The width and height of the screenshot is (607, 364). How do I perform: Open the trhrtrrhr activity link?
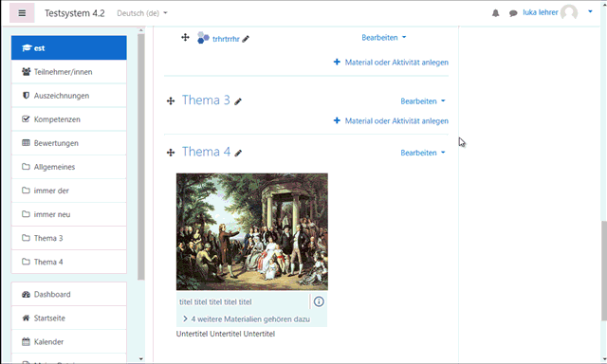click(x=226, y=39)
